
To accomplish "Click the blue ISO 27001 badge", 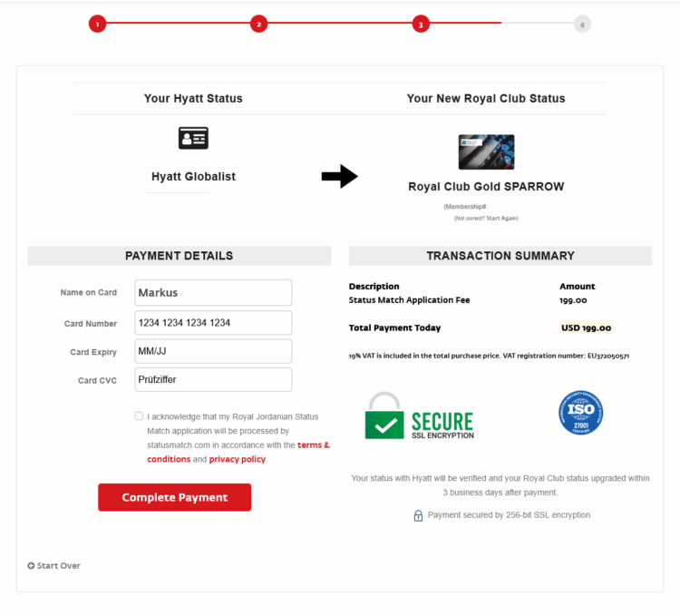I will pyautogui.click(x=580, y=413).
